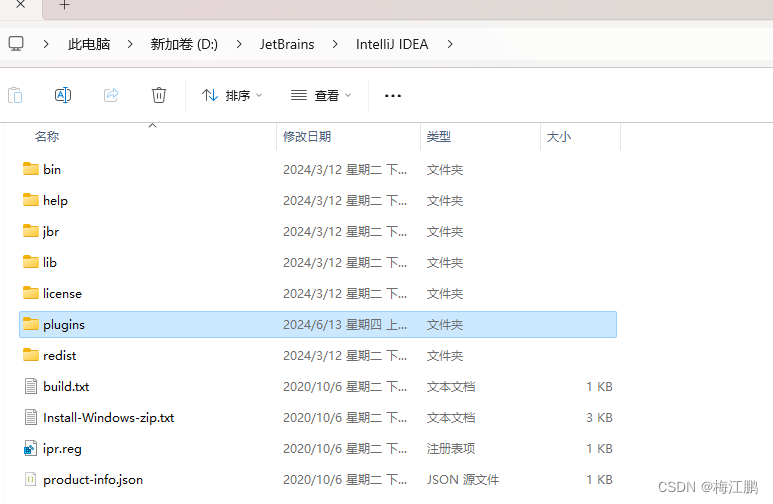Click the bin folder icon
This screenshot has height=504, width=773.
pos(31,169)
